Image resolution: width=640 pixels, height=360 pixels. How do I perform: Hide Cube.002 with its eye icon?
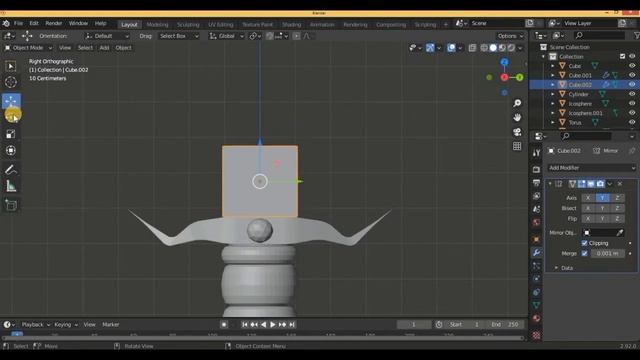632,84
